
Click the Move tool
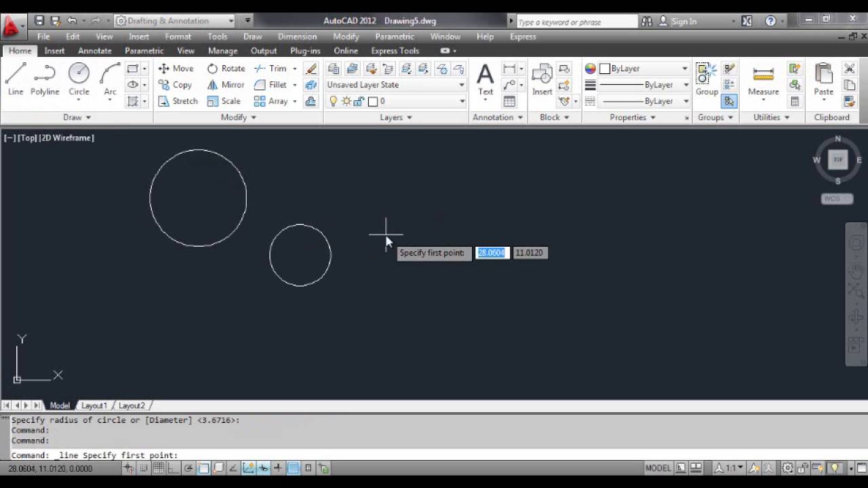pos(176,68)
